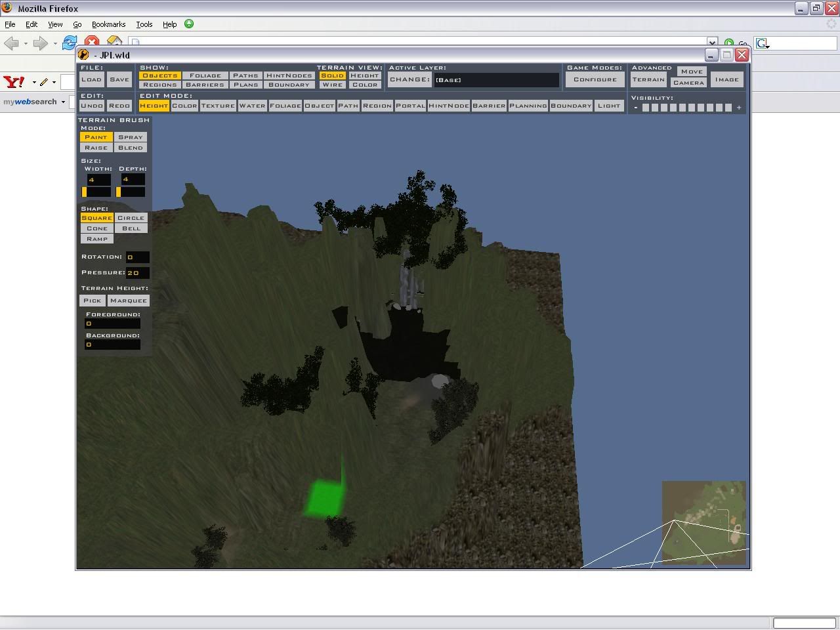Switch to Object edit mode
This screenshot has height=630, width=840.
coord(319,106)
